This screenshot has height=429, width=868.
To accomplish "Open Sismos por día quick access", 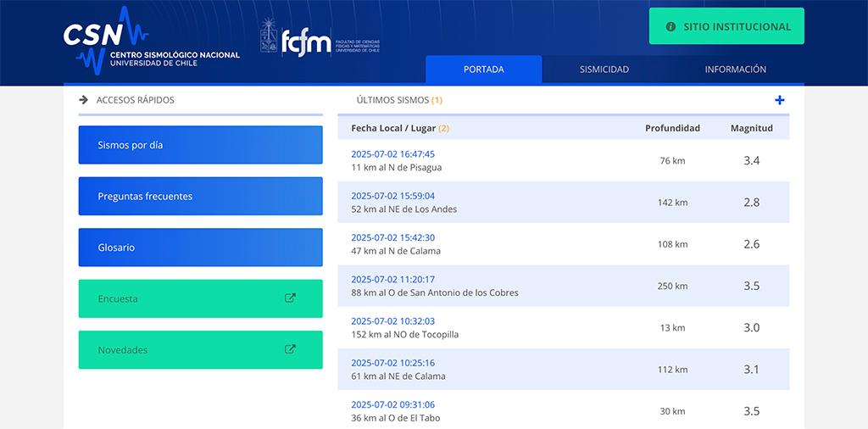I will pos(200,145).
